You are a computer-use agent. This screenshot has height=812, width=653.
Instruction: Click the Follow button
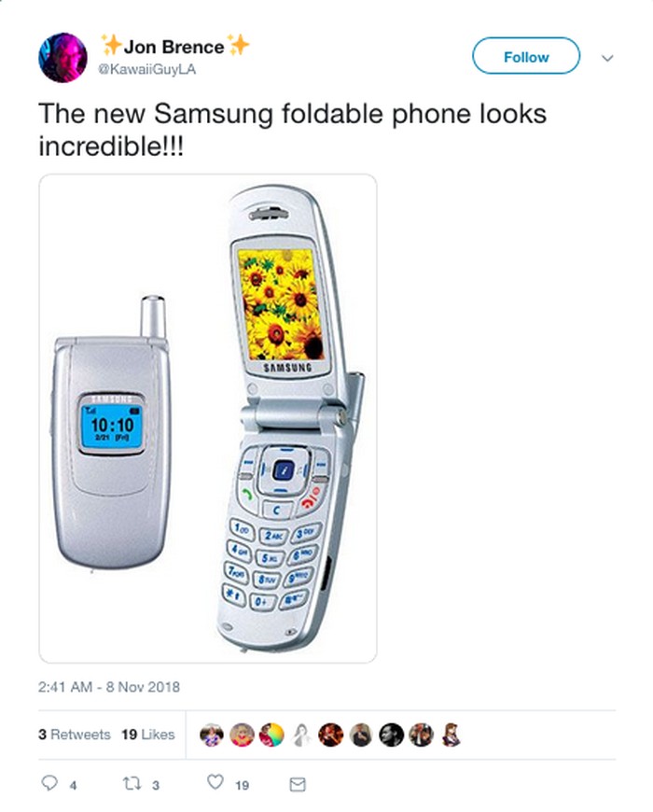(x=526, y=56)
